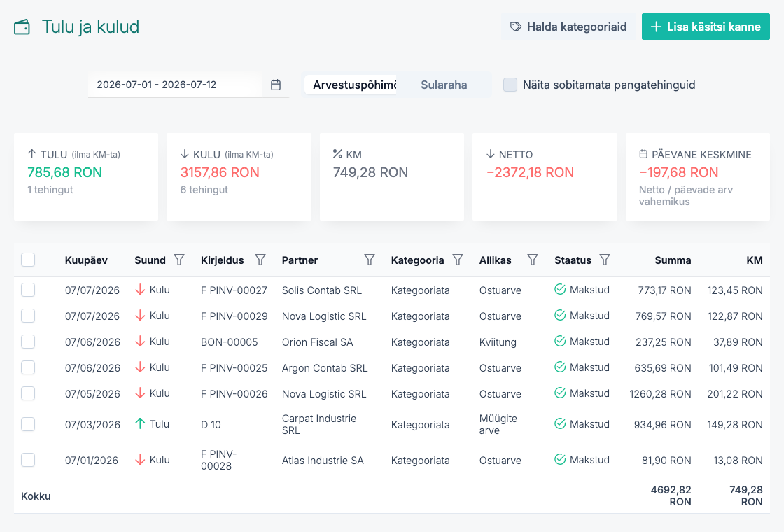Click the Suund column filter icon
The width and height of the screenshot is (784, 532).
[179, 260]
